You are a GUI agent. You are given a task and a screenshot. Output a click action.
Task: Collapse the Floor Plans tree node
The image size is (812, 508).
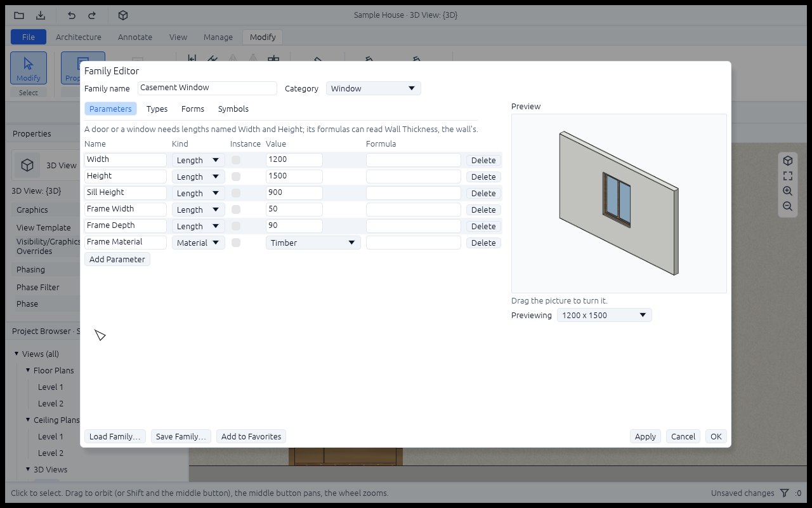click(28, 370)
